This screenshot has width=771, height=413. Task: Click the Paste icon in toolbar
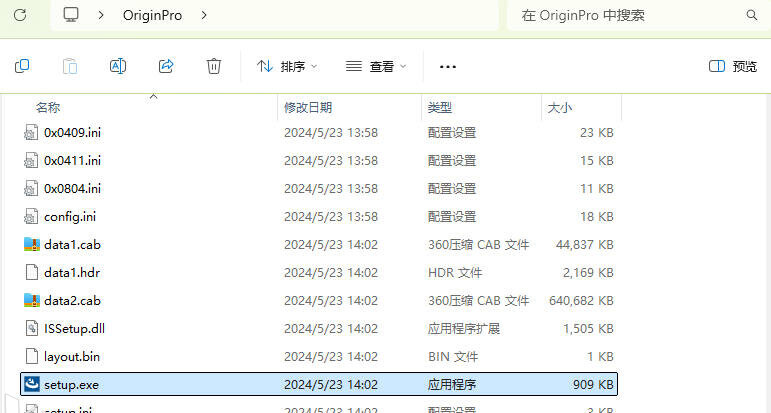70,66
